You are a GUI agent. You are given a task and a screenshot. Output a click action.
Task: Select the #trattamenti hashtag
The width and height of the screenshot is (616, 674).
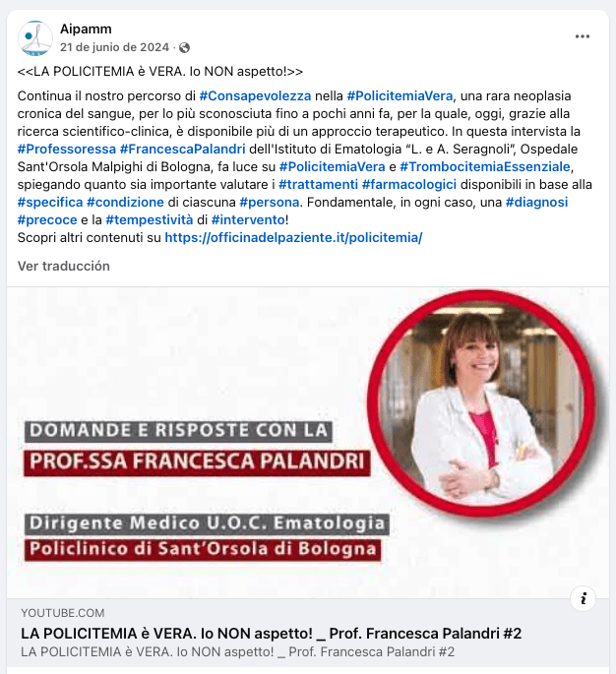click(318, 184)
